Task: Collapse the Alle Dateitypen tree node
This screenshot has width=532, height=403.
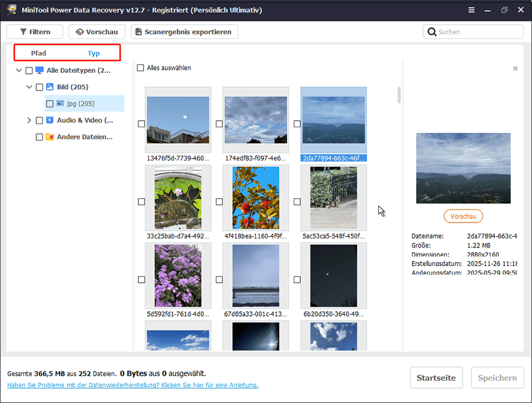Action: click(x=20, y=70)
